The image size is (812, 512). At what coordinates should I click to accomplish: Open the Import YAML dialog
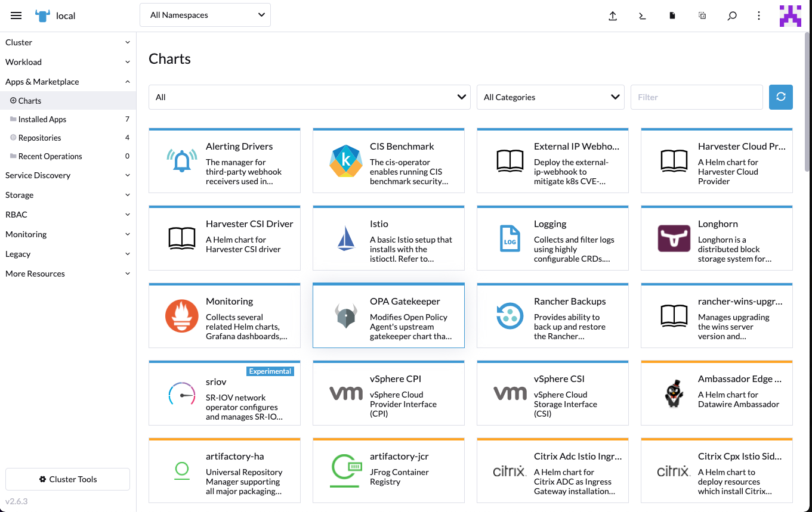pyautogui.click(x=613, y=15)
